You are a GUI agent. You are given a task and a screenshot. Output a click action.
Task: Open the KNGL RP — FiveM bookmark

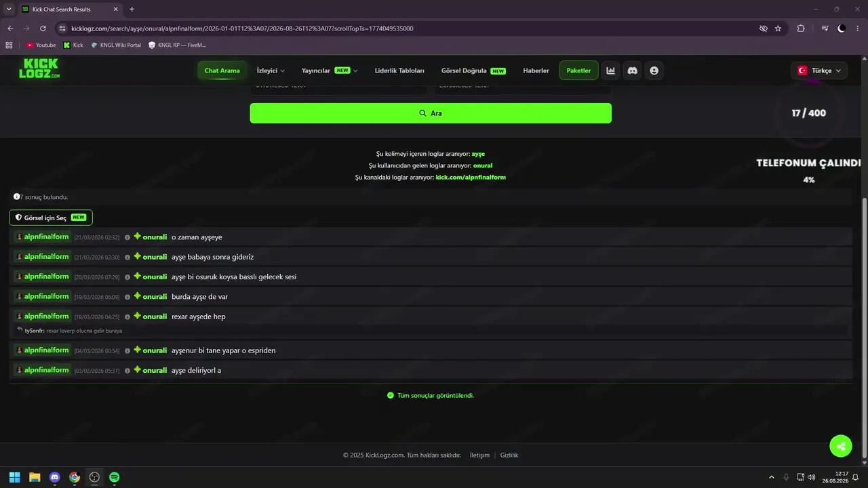pyautogui.click(x=177, y=45)
